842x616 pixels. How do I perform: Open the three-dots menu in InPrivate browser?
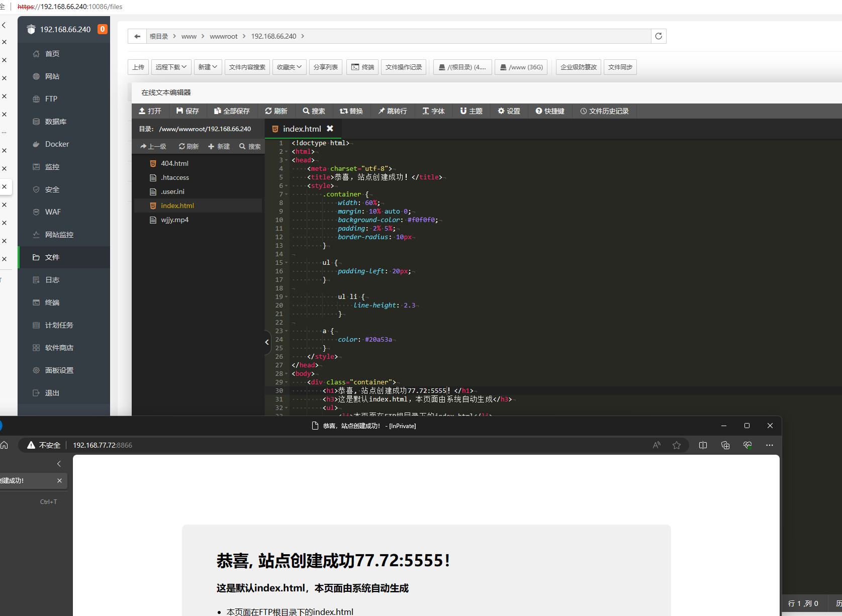(x=769, y=445)
